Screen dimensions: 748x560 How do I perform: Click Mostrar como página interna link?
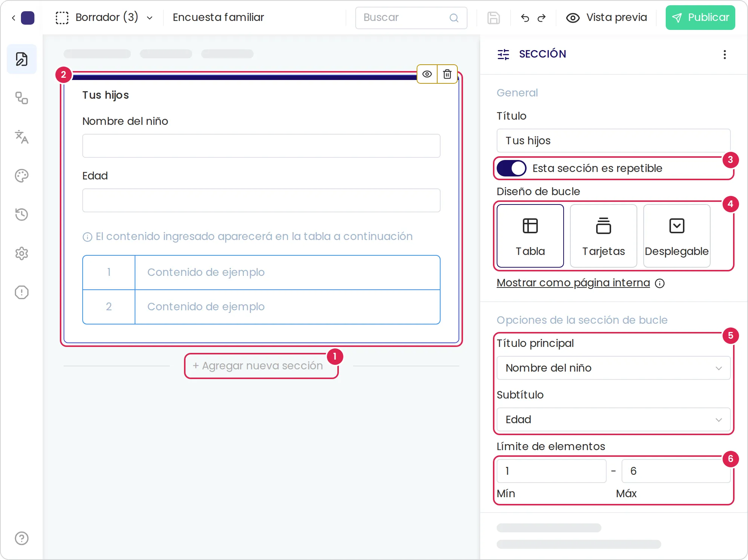(x=573, y=283)
